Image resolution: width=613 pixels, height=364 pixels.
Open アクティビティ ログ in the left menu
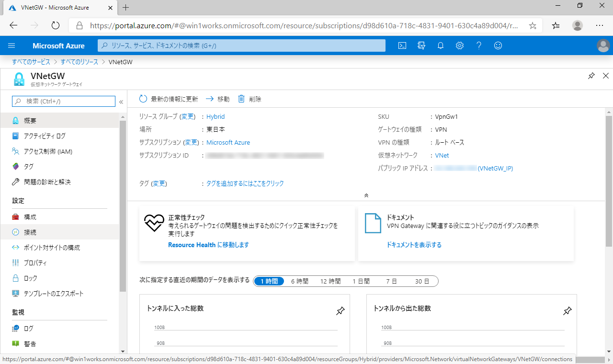click(x=59, y=136)
